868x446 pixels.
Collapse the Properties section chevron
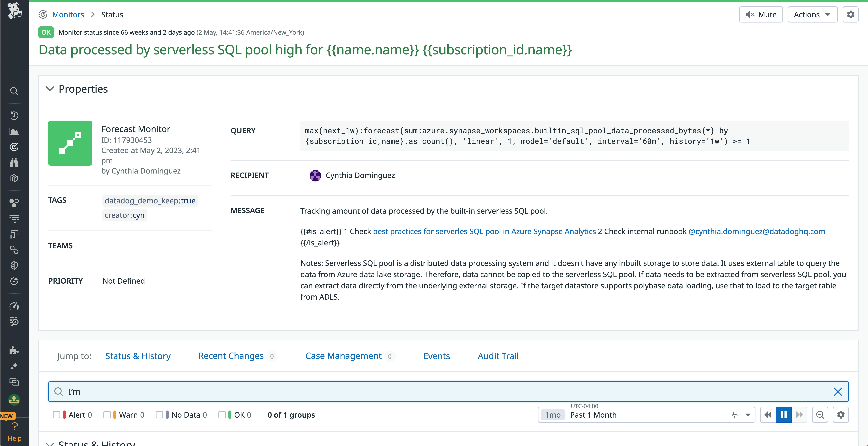pos(50,89)
